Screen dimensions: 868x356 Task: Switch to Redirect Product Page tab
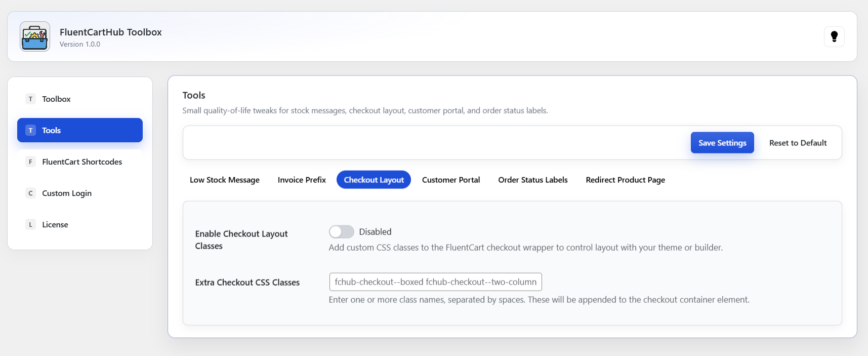click(x=625, y=180)
